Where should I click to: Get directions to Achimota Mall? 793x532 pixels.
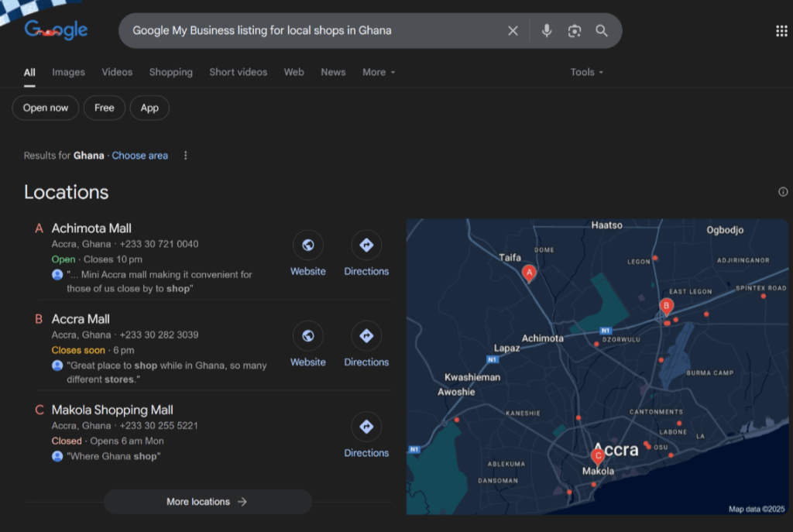click(x=366, y=245)
